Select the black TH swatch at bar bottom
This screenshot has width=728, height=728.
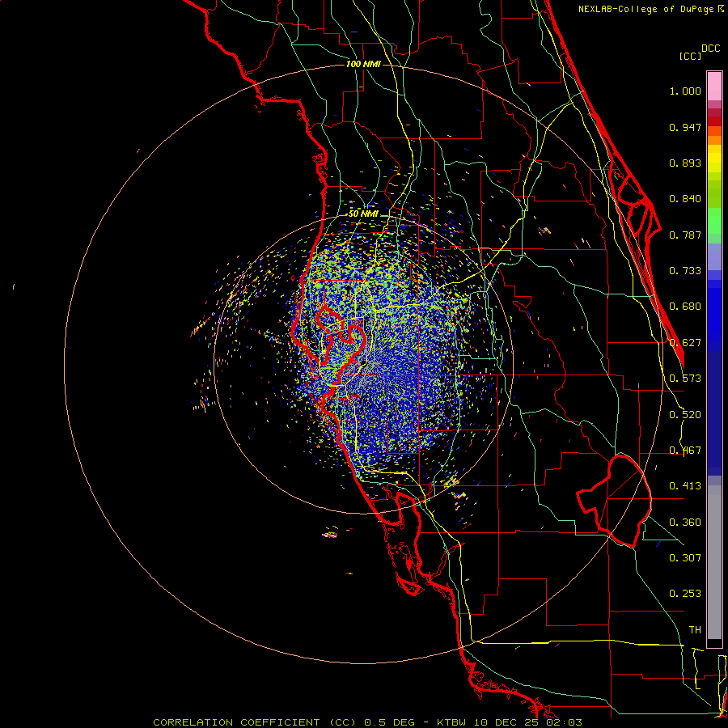point(714,642)
